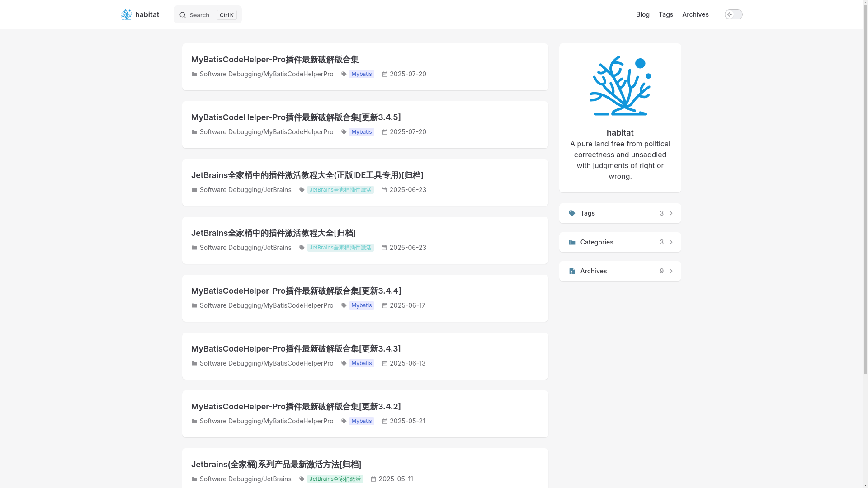
Task: Click folder icon on 更新3.4.4 post
Action: [194, 305]
